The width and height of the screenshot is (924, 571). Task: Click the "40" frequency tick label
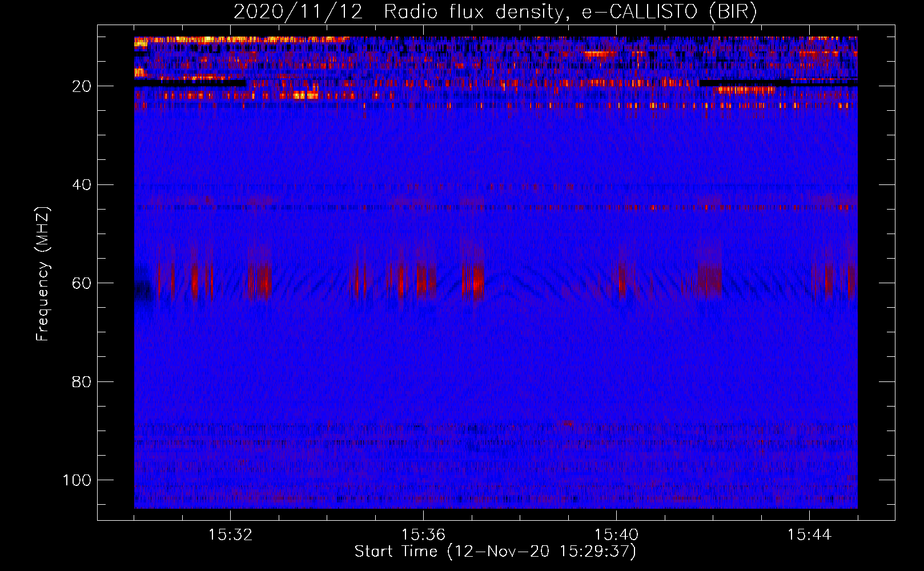(82, 185)
